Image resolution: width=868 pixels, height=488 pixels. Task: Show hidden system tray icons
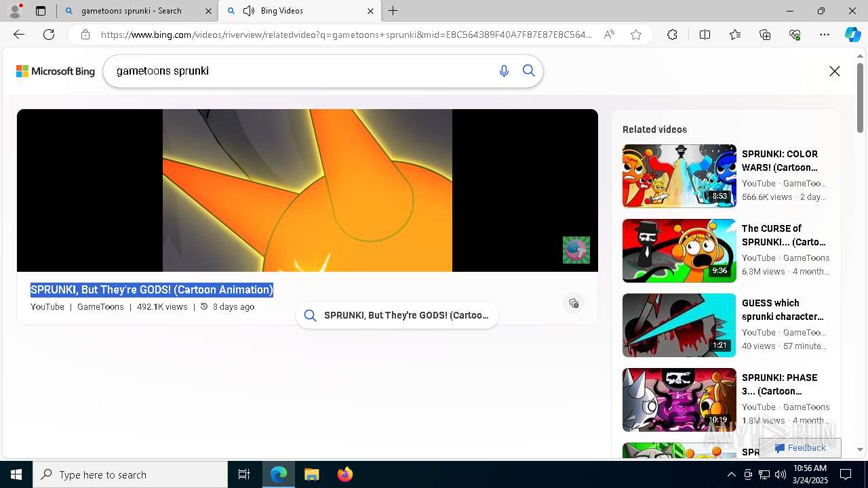tap(731, 474)
